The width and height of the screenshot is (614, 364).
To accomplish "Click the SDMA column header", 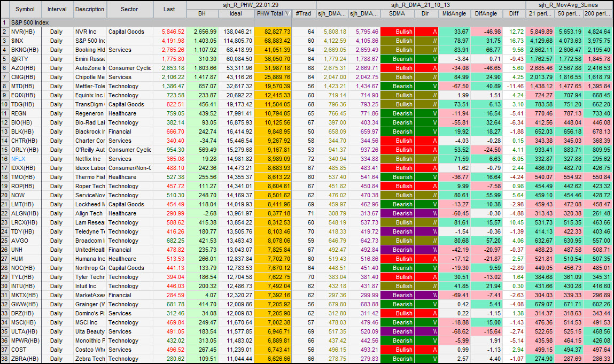I will (x=397, y=14).
